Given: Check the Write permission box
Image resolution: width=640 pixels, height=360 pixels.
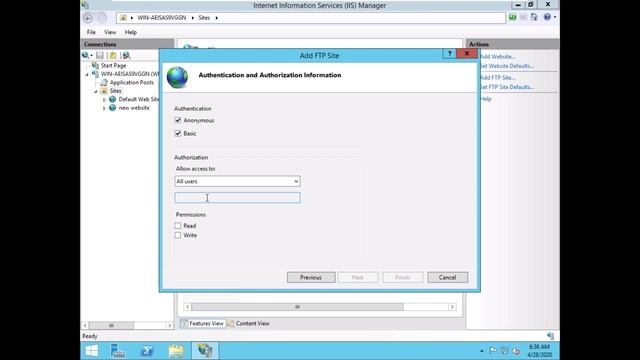Looking at the screenshot, I should (x=178, y=236).
